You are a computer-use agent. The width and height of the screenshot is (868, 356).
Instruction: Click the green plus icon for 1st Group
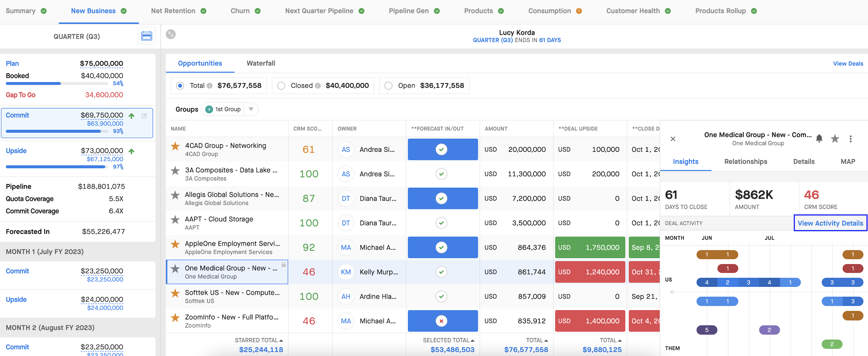click(x=209, y=109)
